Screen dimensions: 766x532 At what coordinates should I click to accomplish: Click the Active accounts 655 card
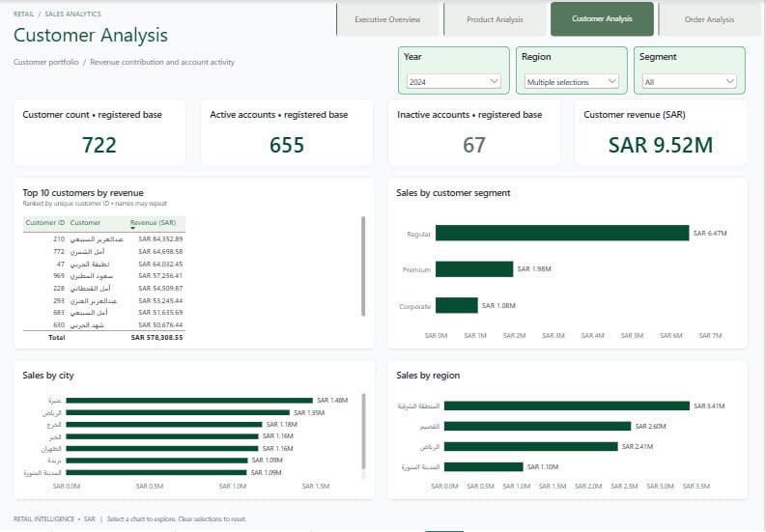(x=287, y=133)
